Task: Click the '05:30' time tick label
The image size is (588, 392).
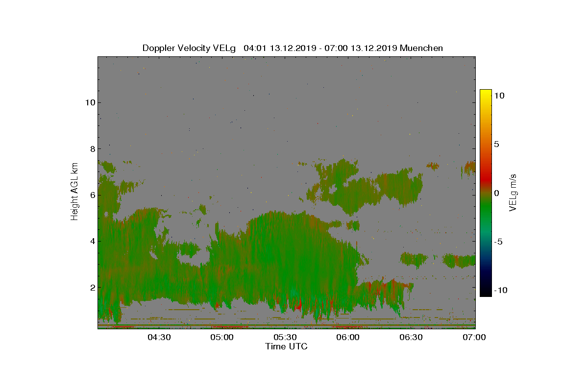Action: pos(285,337)
